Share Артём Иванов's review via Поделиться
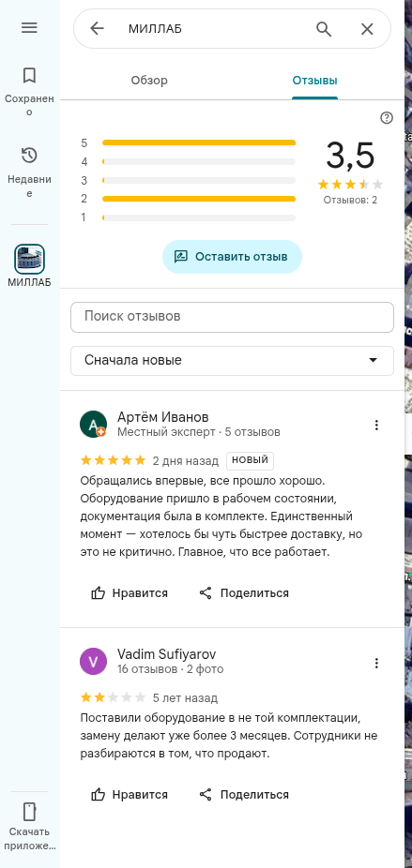This screenshot has width=412, height=868. coord(244,592)
